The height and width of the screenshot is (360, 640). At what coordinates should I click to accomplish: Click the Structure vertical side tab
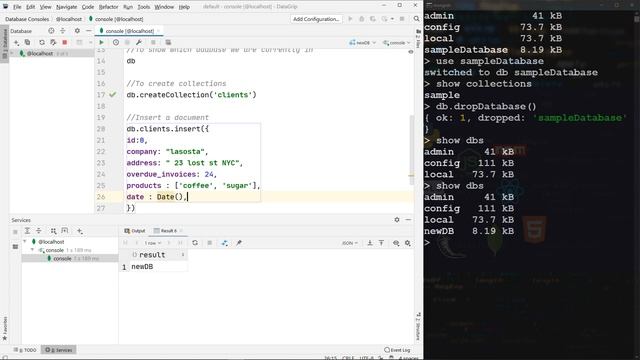(x=418, y=326)
